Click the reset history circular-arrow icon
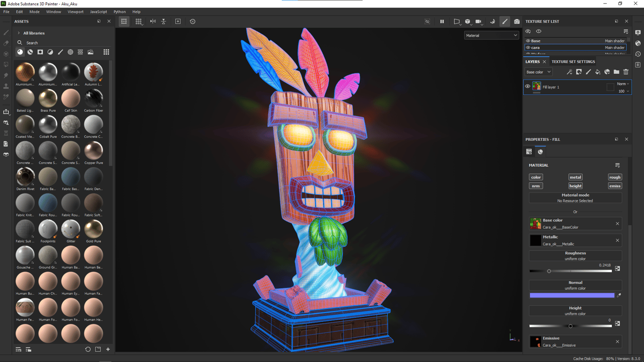Viewport: 644px width, 362px height. (193, 21)
